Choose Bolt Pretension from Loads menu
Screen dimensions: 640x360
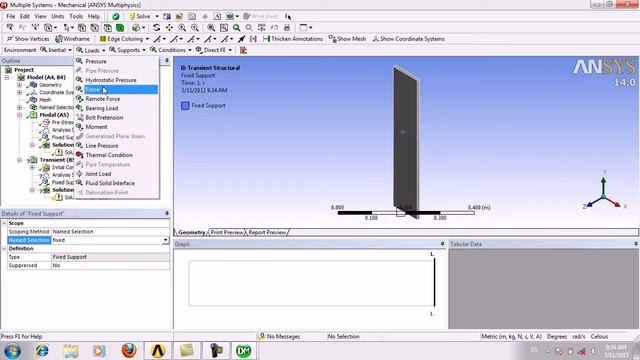[x=117, y=118]
